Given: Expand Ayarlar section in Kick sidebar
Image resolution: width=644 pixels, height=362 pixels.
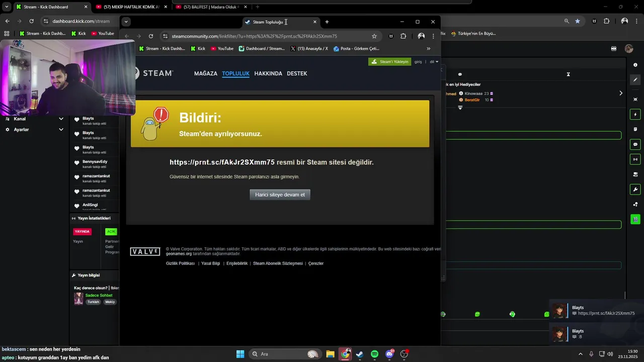Looking at the screenshot, I should click(34, 130).
